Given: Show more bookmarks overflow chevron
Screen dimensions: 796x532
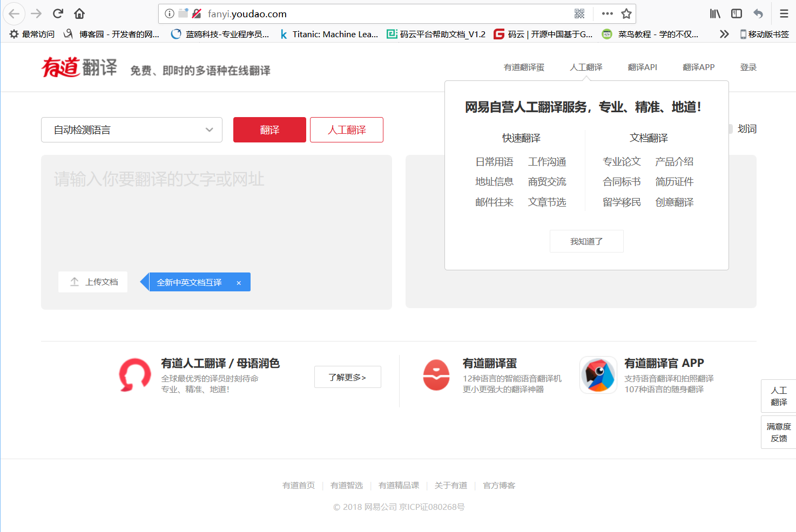Looking at the screenshot, I should pos(724,34).
